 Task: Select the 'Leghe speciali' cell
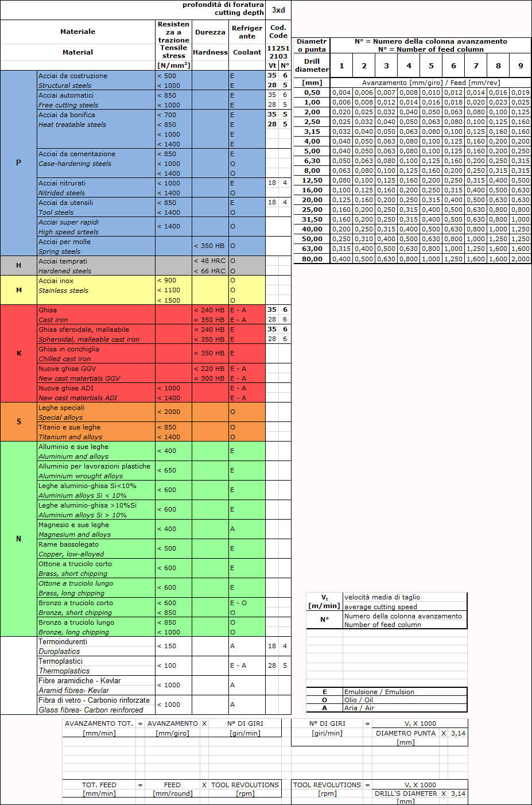click(96, 408)
